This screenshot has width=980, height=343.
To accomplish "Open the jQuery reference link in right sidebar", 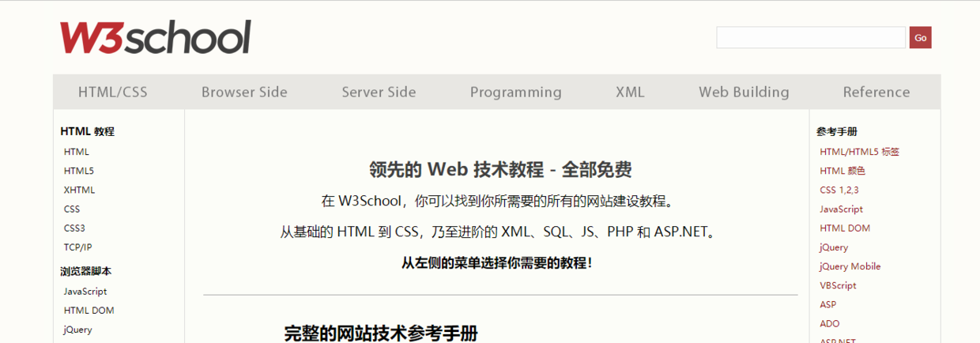I will [x=835, y=247].
